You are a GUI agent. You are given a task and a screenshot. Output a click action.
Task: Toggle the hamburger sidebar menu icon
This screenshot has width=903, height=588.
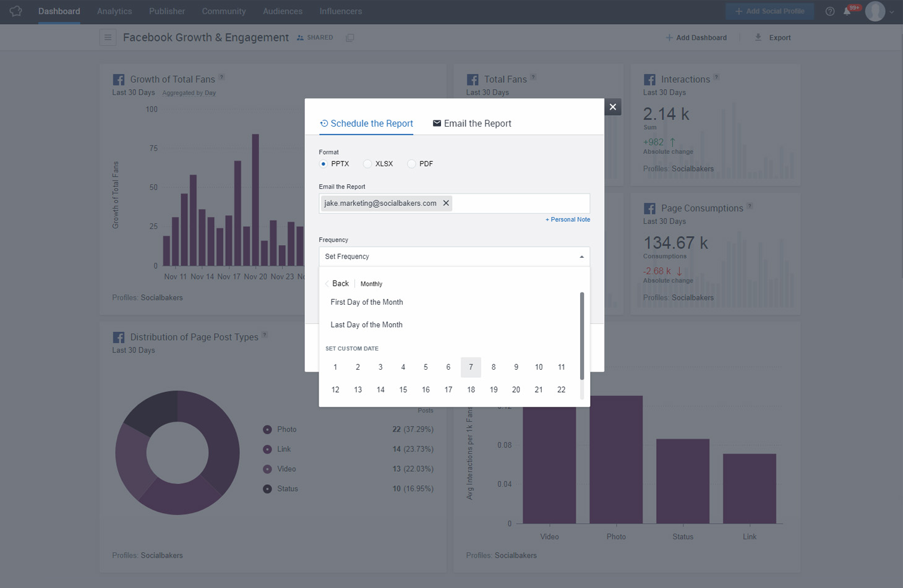(x=108, y=38)
